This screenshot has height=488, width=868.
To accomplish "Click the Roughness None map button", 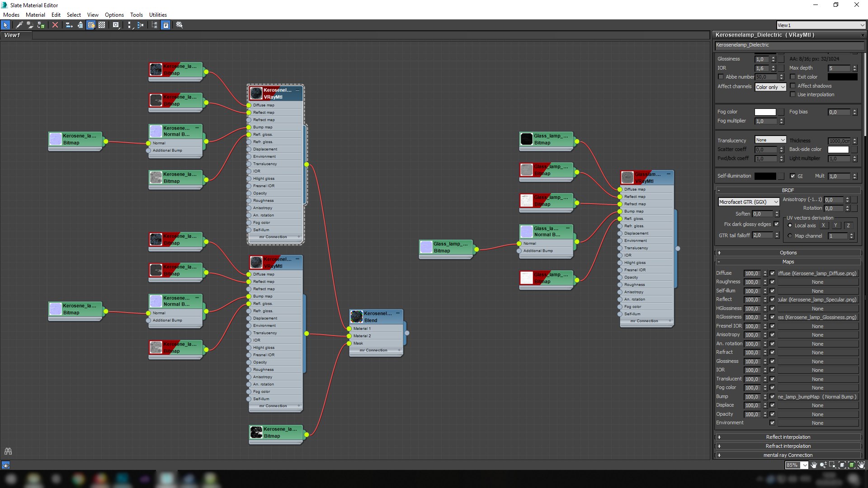I will pos(817,282).
